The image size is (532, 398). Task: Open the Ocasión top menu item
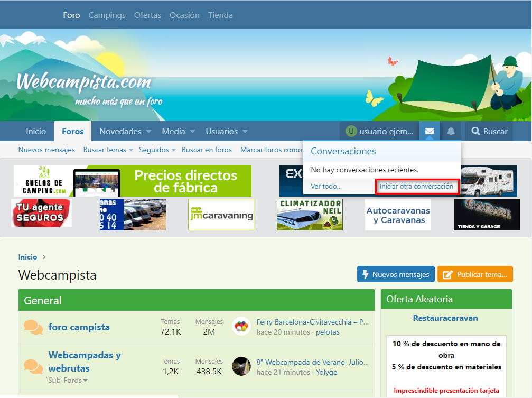(184, 15)
